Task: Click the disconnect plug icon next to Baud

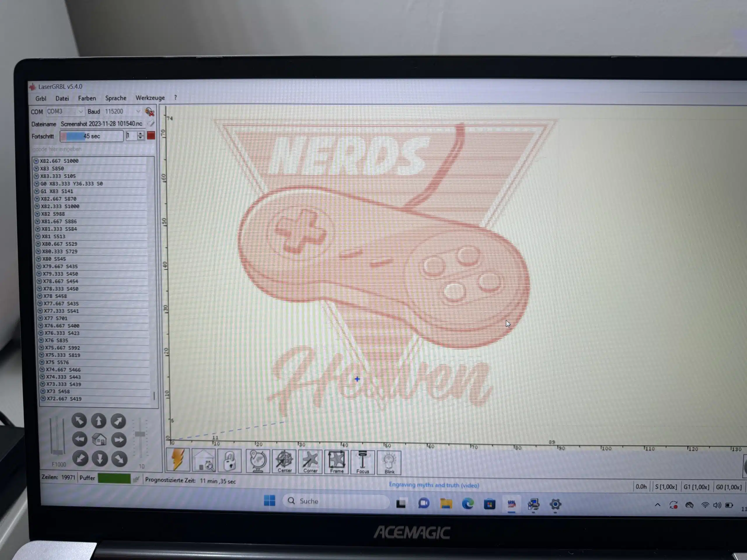Action: [x=150, y=112]
